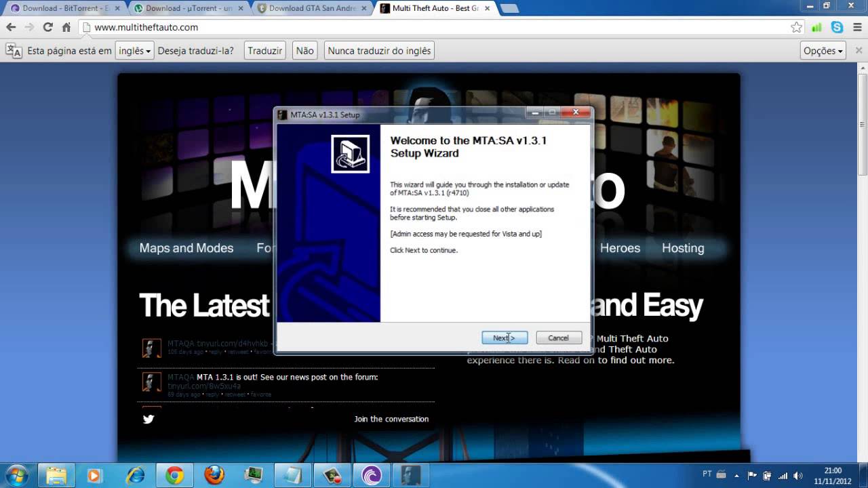Image resolution: width=868 pixels, height=488 pixels.
Task: Reload the current page
Action: [x=47, y=27]
